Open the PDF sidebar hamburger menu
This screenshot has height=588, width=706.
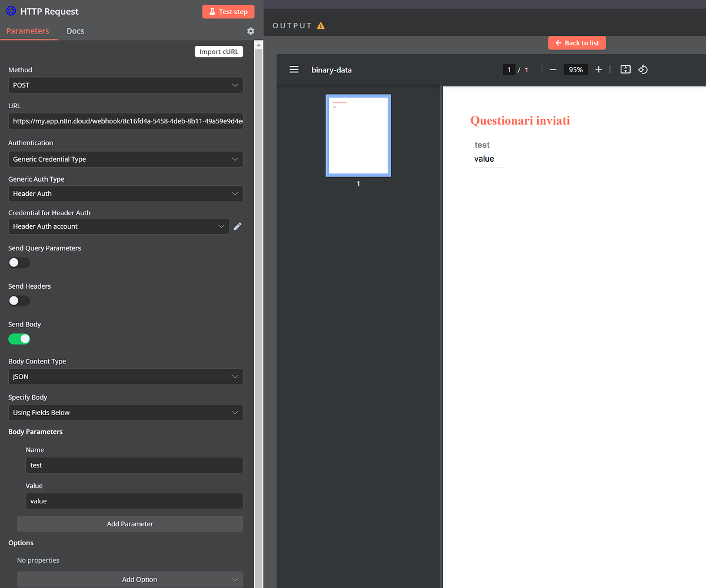coord(294,69)
